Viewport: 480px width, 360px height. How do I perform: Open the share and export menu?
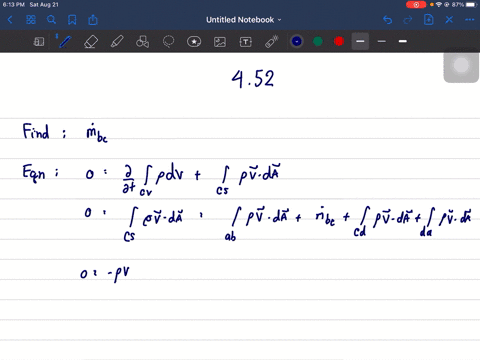(x=93, y=20)
